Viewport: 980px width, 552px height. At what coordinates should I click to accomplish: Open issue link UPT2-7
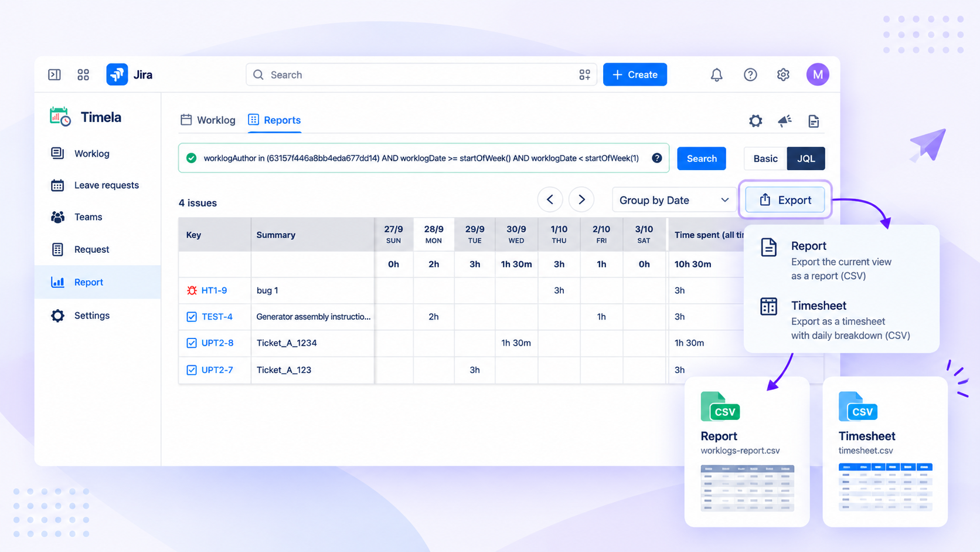[x=217, y=370]
